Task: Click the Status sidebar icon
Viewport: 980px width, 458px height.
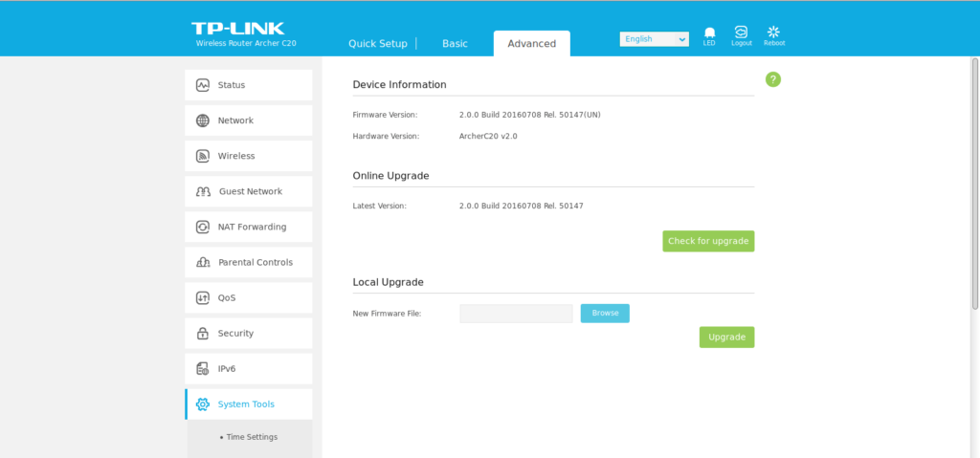Action: click(203, 85)
